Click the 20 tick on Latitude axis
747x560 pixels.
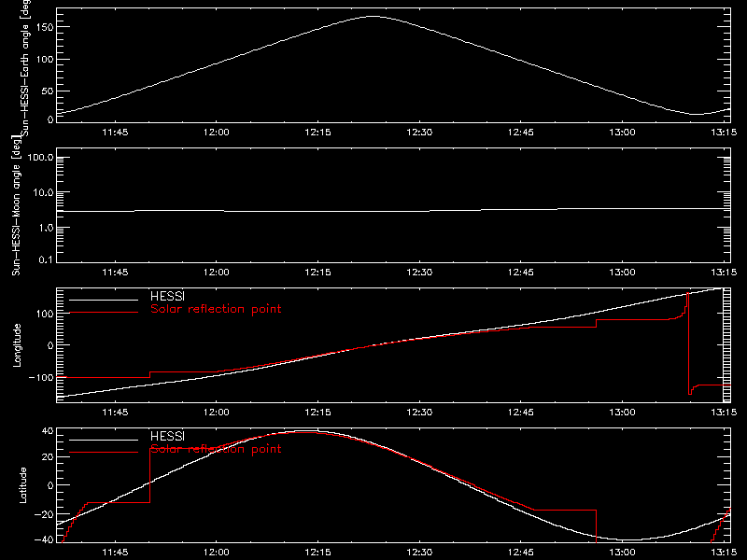click(48, 457)
